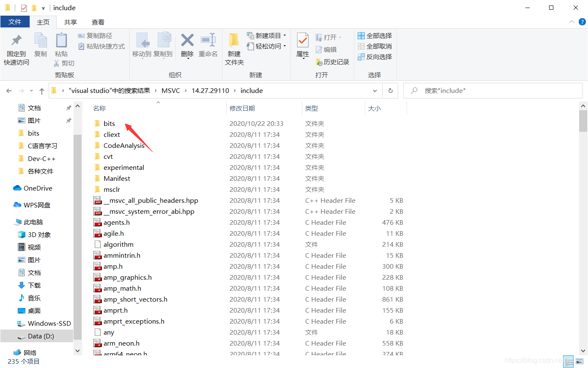Expand the address bar history dropdown
The height and width of the screenshot is (368, 588).
[x=375, y=91]
